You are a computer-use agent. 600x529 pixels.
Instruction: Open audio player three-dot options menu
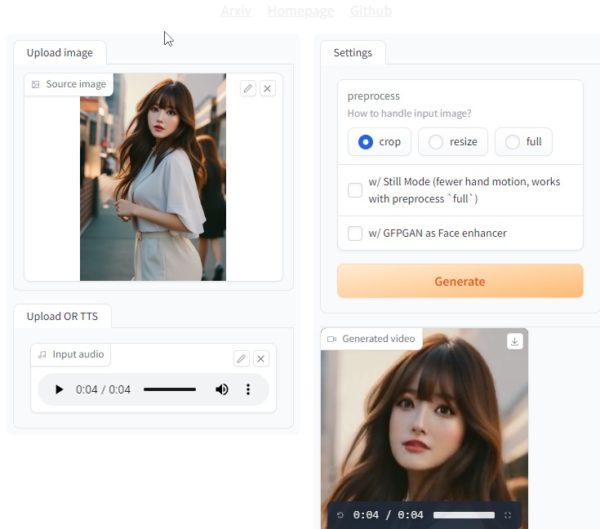click(248, 389)
